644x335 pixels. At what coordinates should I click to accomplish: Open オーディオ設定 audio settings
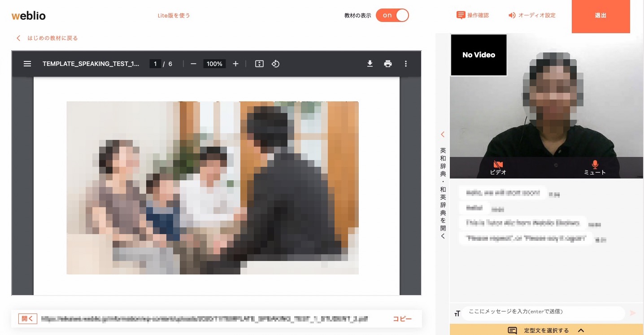click(532, 15)
